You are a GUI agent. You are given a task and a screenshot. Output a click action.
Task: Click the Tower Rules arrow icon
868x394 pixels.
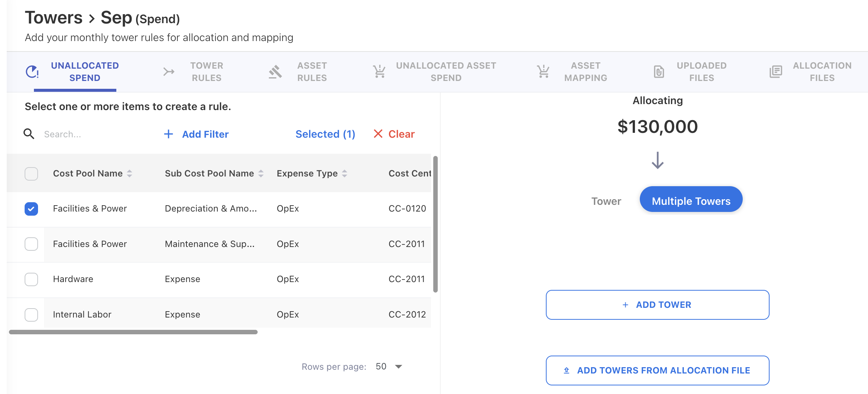(169, 72)
